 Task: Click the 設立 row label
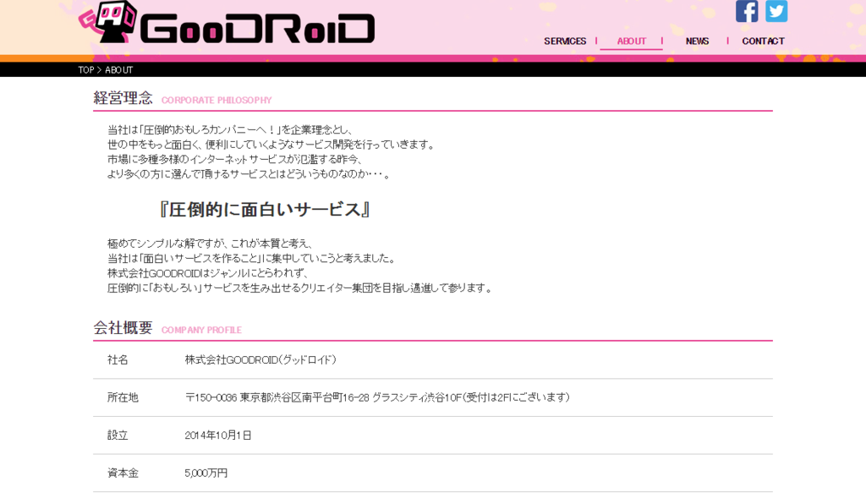point(118,436)
